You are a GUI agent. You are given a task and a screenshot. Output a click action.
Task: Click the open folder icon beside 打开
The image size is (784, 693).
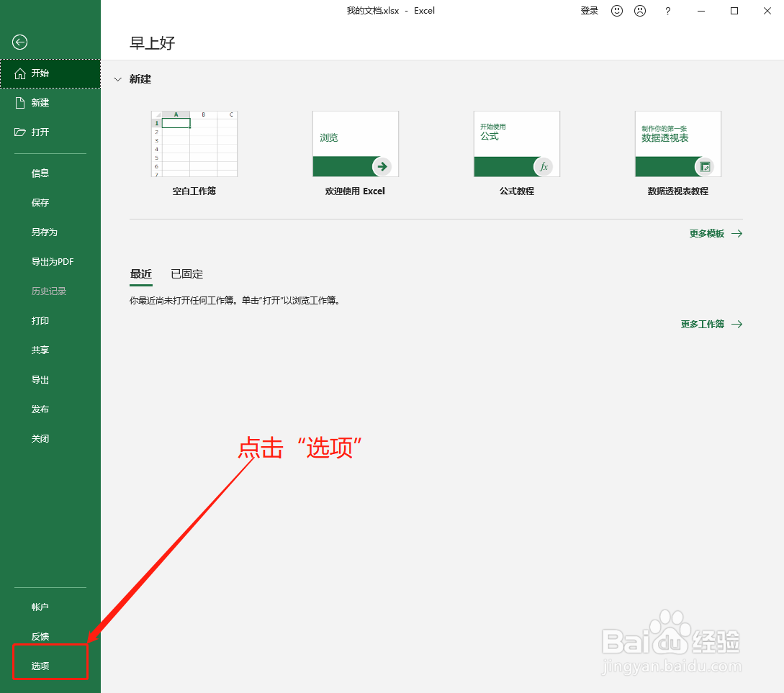pos(20,132)
